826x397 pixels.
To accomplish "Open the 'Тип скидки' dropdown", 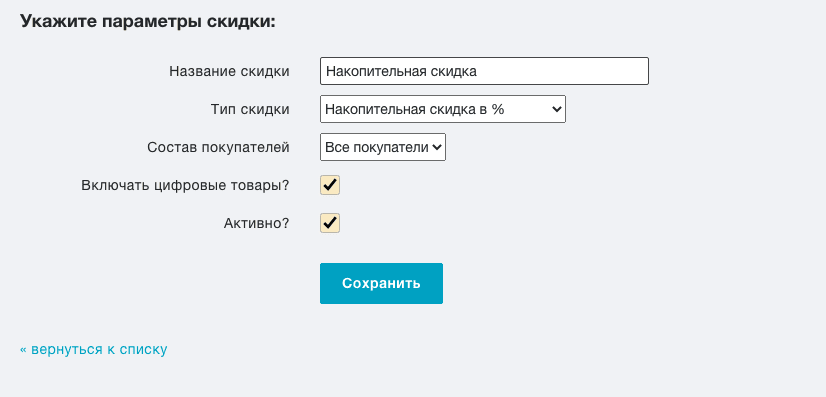I will point(442,109).
